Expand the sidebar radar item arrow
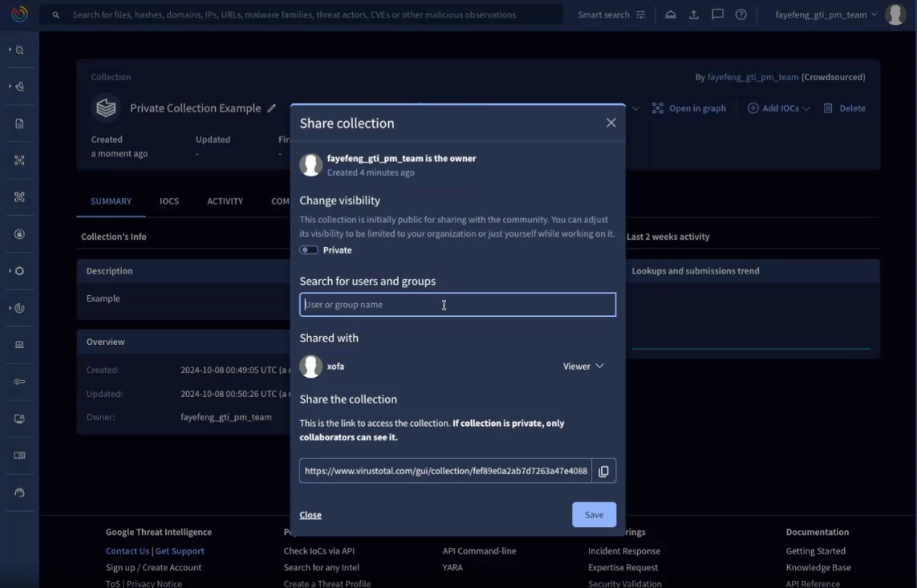This screenshot has height=588, width=917. (x=10, y=307)
